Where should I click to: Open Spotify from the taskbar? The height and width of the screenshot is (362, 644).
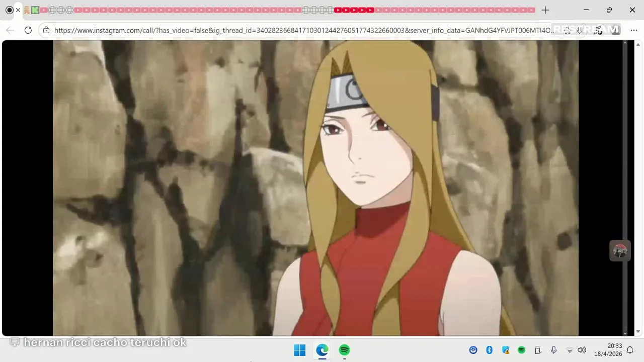coord(344,350)
